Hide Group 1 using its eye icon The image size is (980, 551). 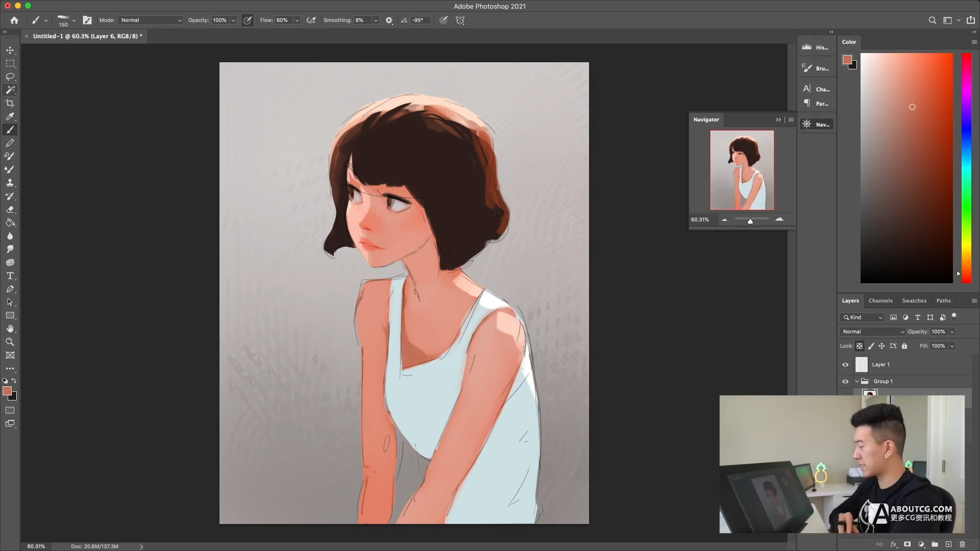tap(845, 382)
